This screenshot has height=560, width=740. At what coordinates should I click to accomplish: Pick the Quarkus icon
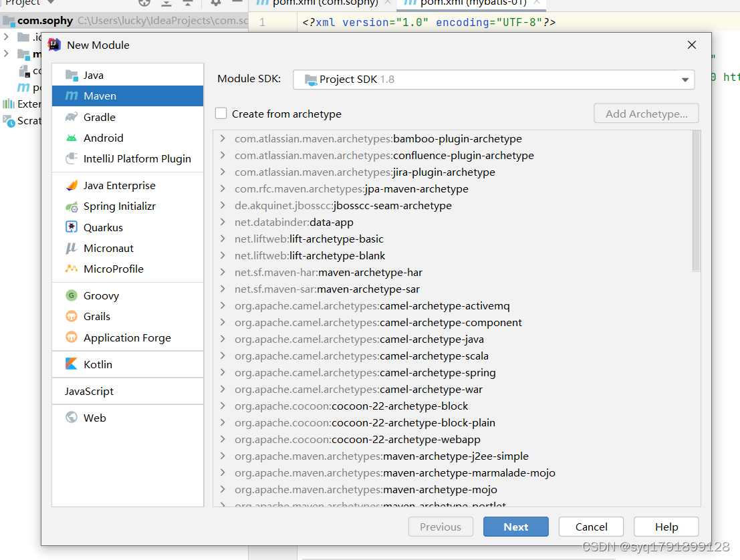pos(72,227)
